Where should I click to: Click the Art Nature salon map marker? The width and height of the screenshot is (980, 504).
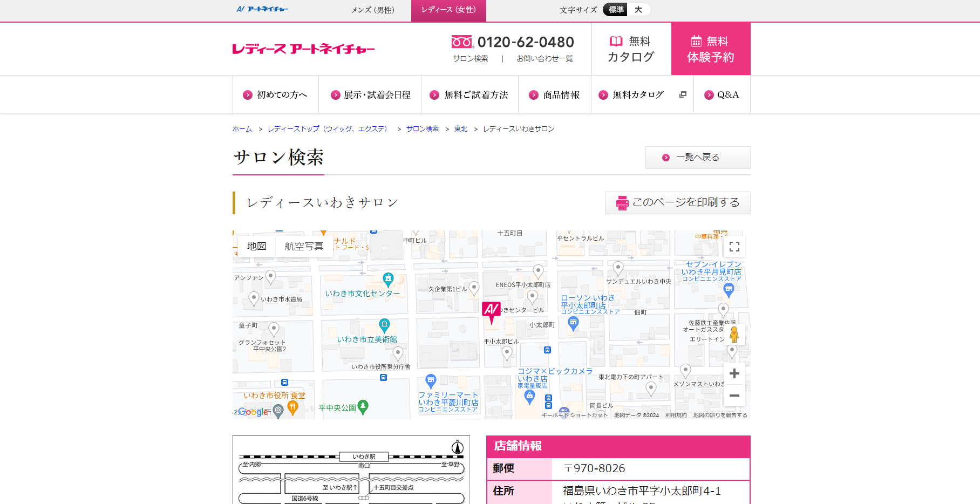[491, 312]
